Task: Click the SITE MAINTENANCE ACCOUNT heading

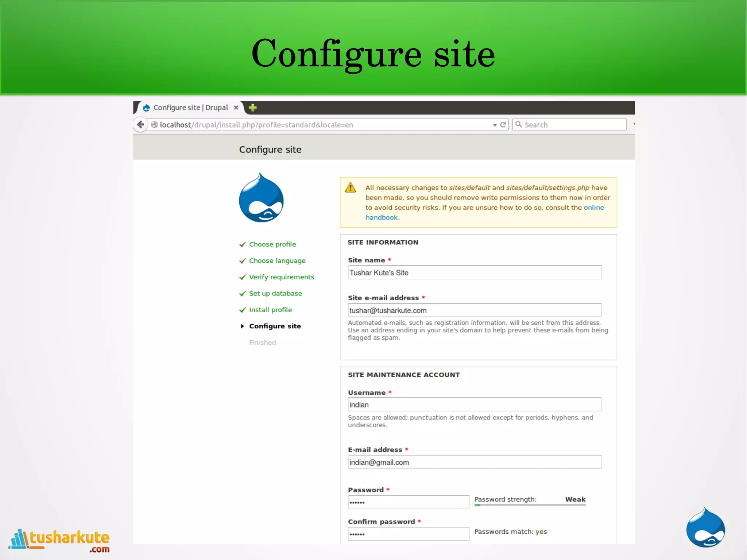Action: coord(404,375)
